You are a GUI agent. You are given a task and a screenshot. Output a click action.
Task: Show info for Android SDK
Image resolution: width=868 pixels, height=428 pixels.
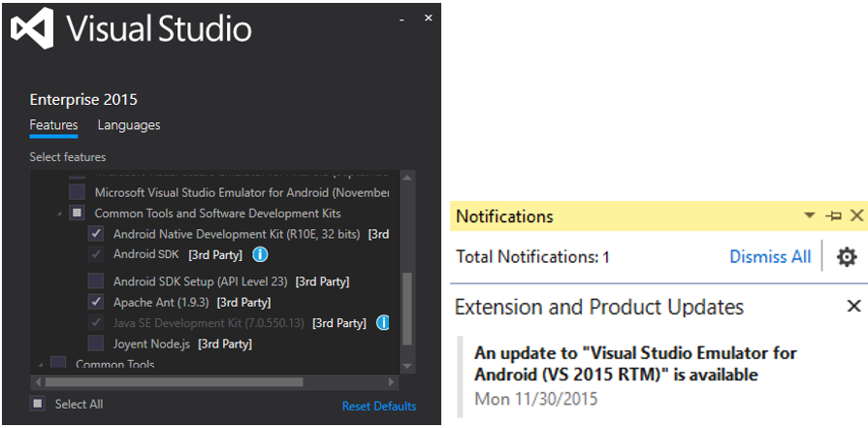(x=260, y=255)
